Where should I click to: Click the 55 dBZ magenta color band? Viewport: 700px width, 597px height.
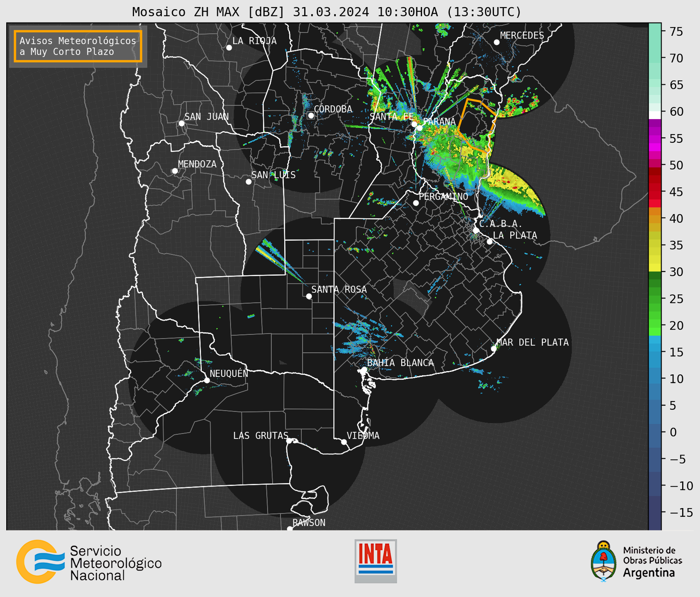click(655, 139)
